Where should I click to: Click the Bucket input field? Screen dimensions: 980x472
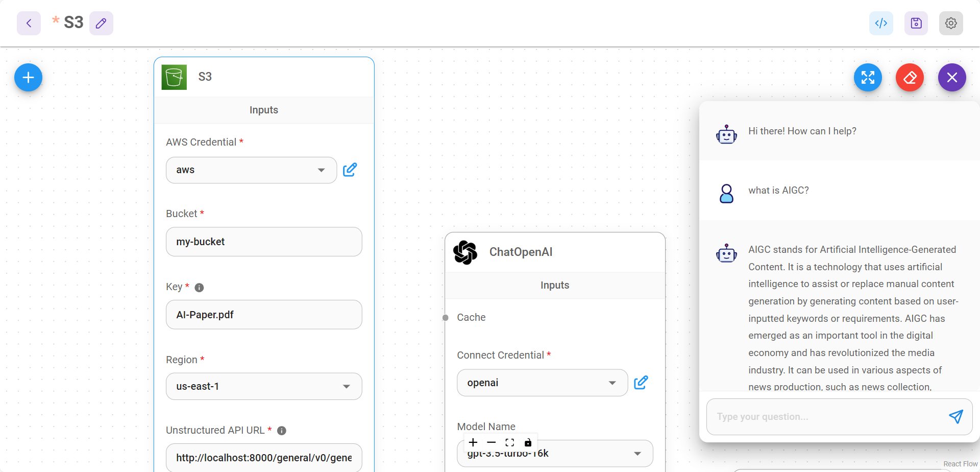264,242
